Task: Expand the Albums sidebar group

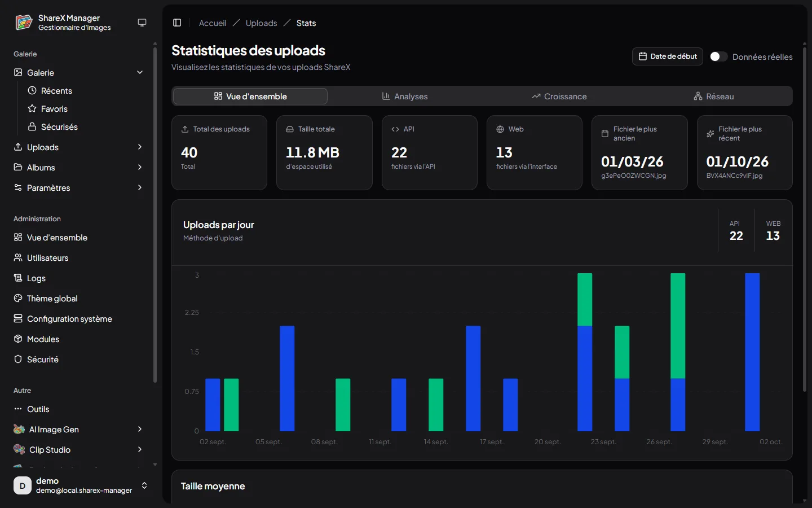Action: [x=140, y=167]
